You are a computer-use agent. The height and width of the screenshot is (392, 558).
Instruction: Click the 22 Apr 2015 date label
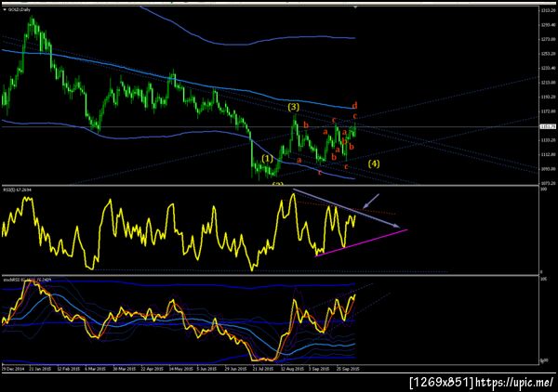(x=152, y=369)
